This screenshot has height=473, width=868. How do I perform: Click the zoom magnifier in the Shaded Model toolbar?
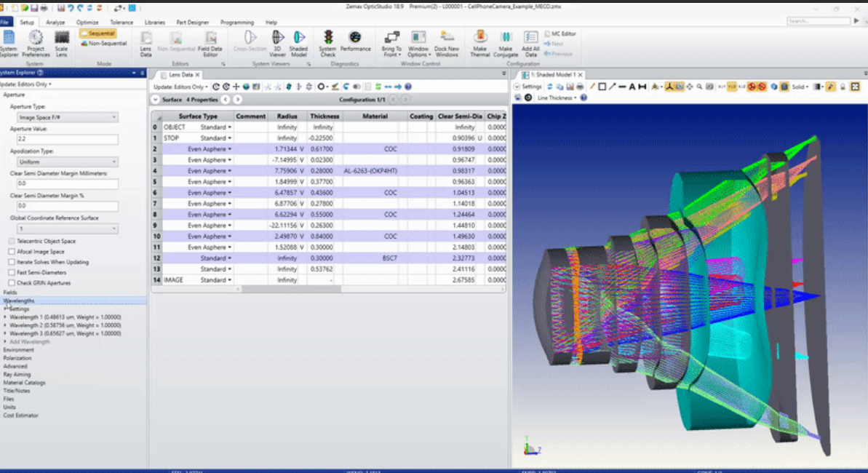700,87
